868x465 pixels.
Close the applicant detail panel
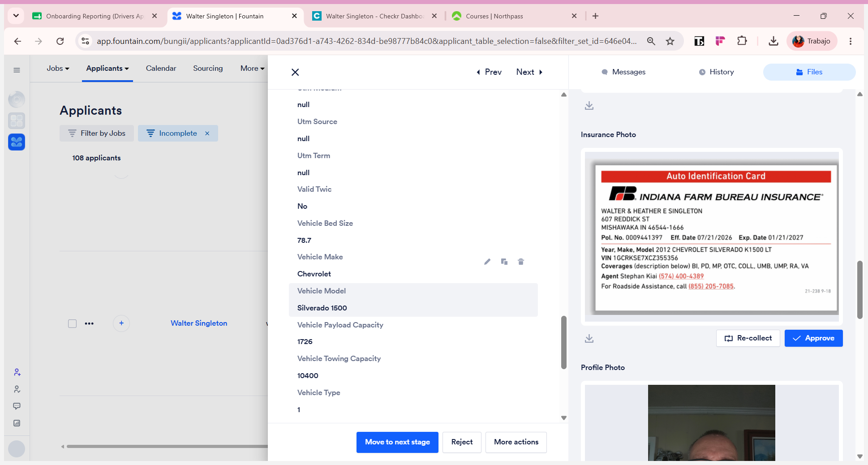pyautogui.click(x=295, y=72)
